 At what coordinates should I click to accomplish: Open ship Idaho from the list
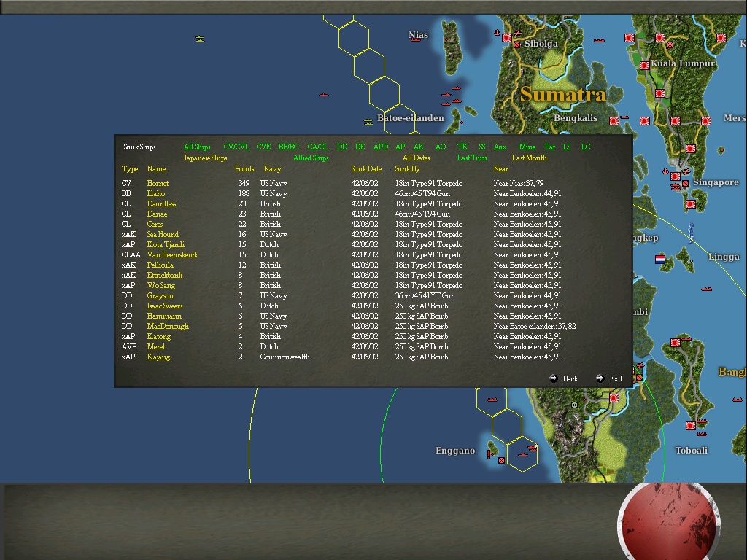click(x=156, y=193)
